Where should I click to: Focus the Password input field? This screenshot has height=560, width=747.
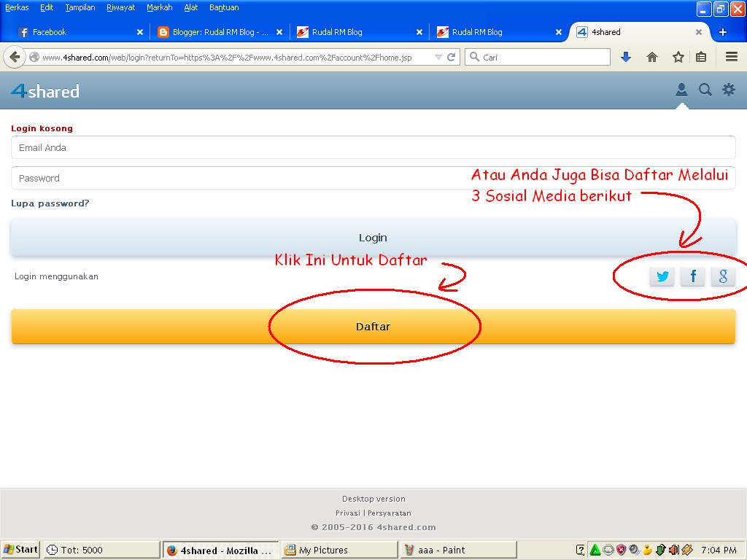[373, 178]
